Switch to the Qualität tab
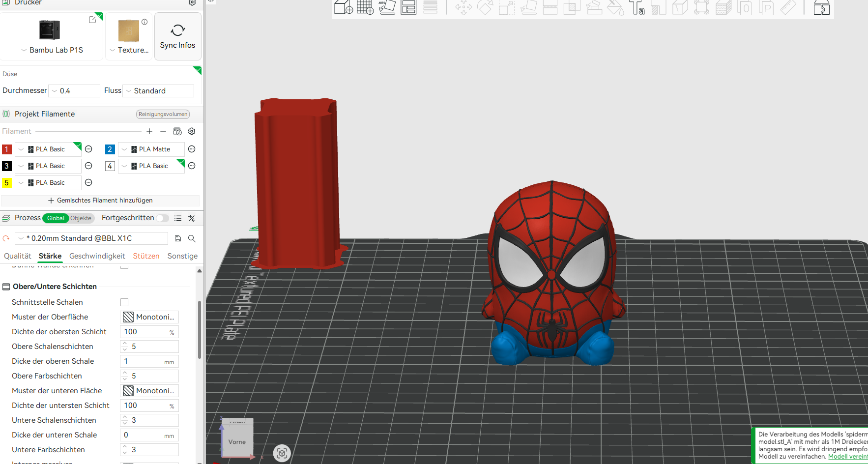The width and height of the screenshot is (868, 464). coord(18,256)
